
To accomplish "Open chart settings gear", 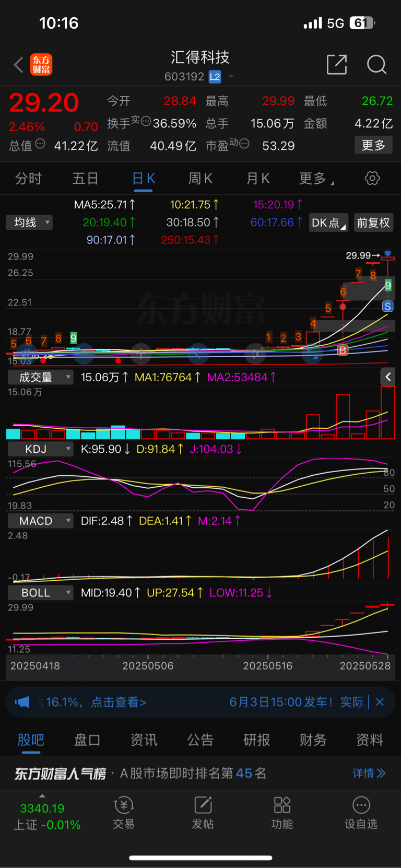I will [x=372, y=178].
